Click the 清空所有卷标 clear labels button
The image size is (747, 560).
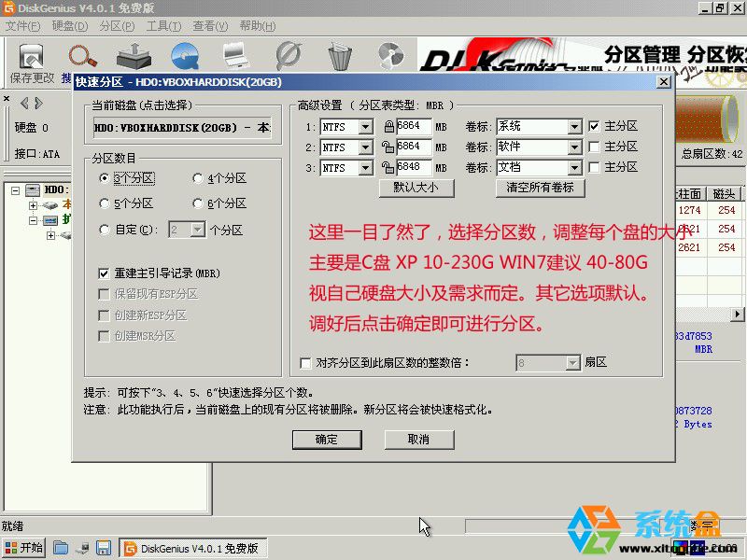(x=540, y=188)
